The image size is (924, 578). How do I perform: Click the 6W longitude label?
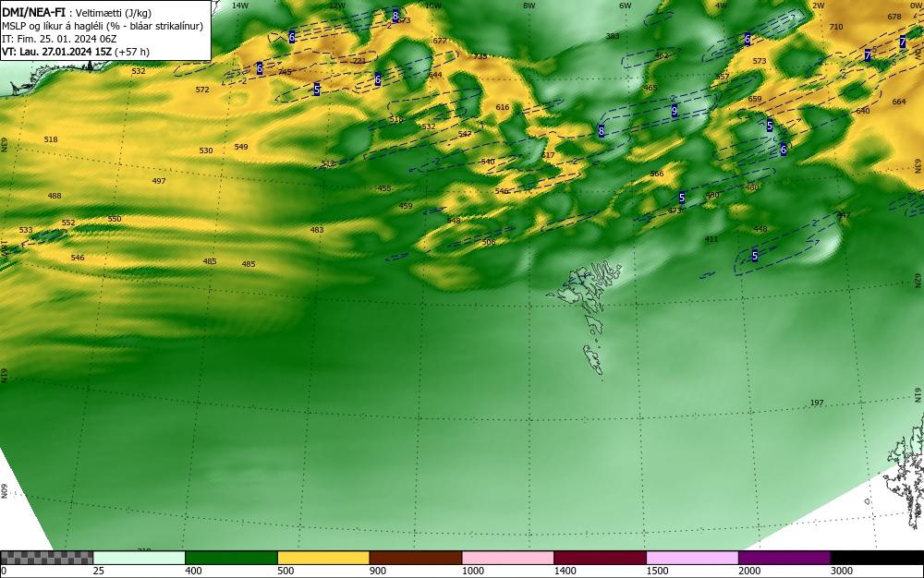(x=626, y=6)
